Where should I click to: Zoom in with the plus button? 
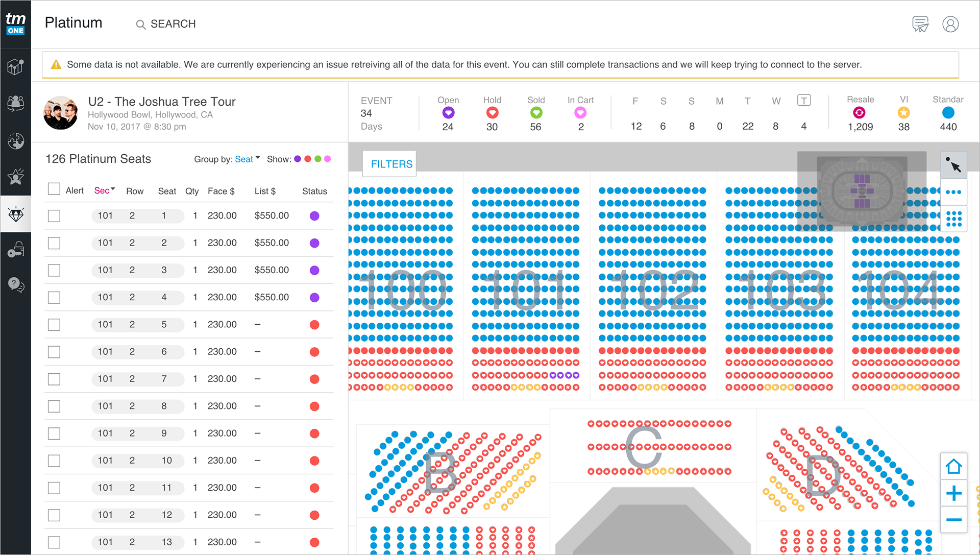pos(954,493)
